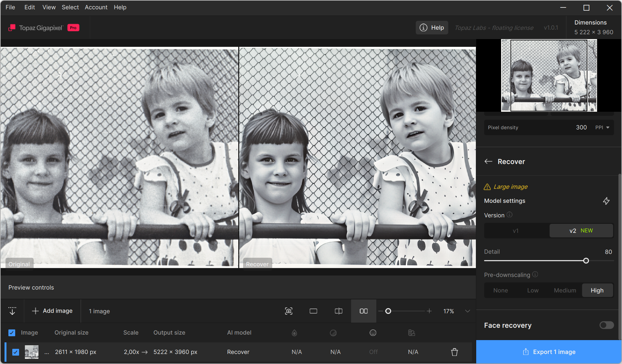Image resolution: width=622 pixels, height=364 pixels.
Task: Open the Select menu
Action: point(70,7)
